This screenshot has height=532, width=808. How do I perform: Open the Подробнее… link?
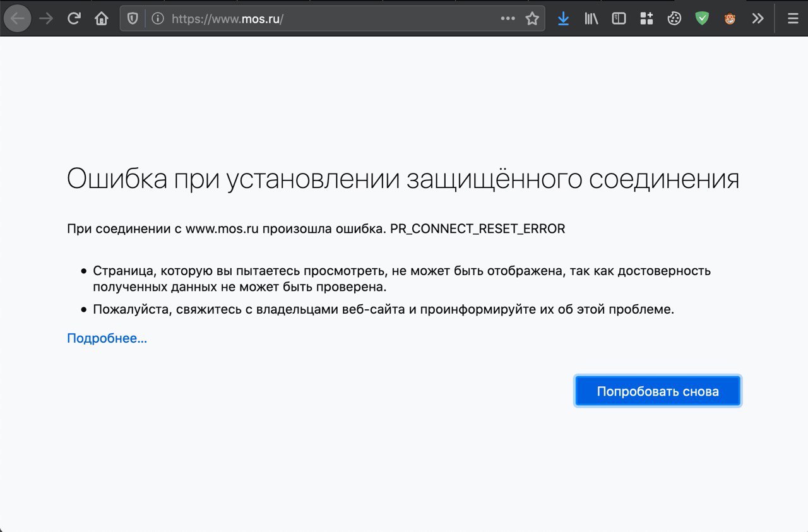point(107,338)
